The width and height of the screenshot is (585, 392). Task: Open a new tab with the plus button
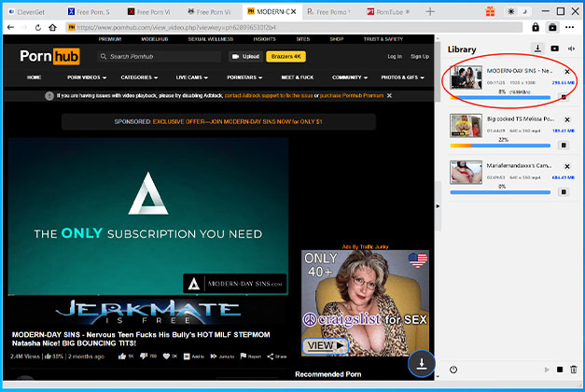coord(430,12)
